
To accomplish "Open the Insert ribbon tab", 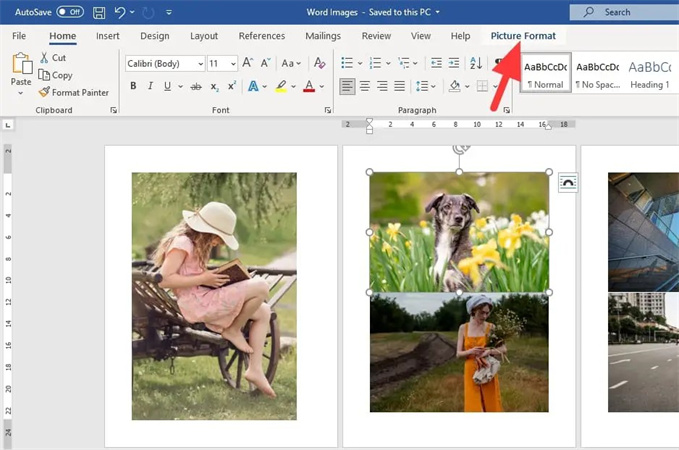I will 107,36.
